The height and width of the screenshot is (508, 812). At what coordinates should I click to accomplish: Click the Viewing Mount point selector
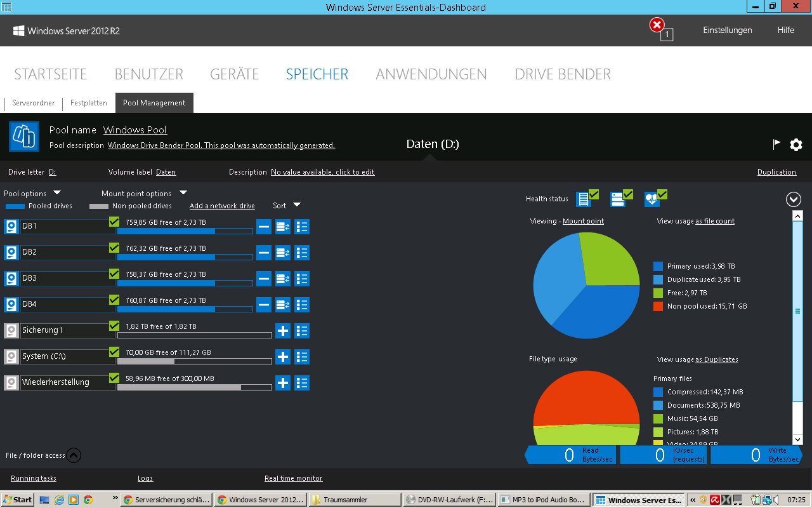point(583,221)
